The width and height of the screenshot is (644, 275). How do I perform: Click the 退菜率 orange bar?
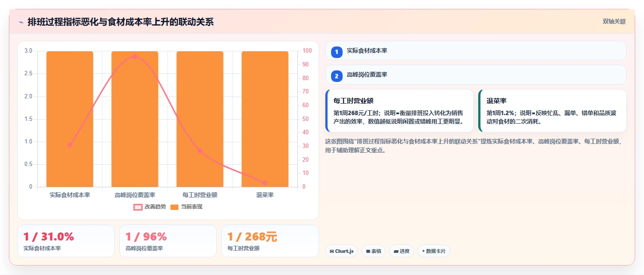click(x=265, y=119)
